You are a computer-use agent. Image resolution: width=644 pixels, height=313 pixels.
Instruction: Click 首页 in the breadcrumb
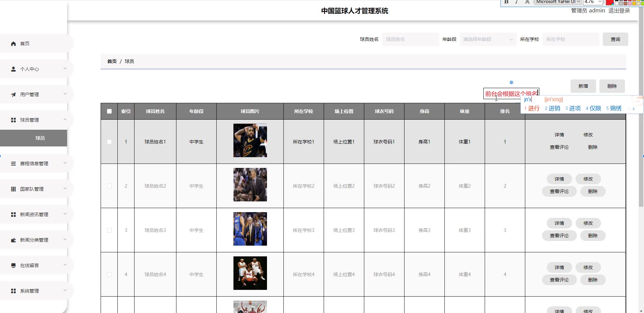pyautogui.click(x=112, y=61)
